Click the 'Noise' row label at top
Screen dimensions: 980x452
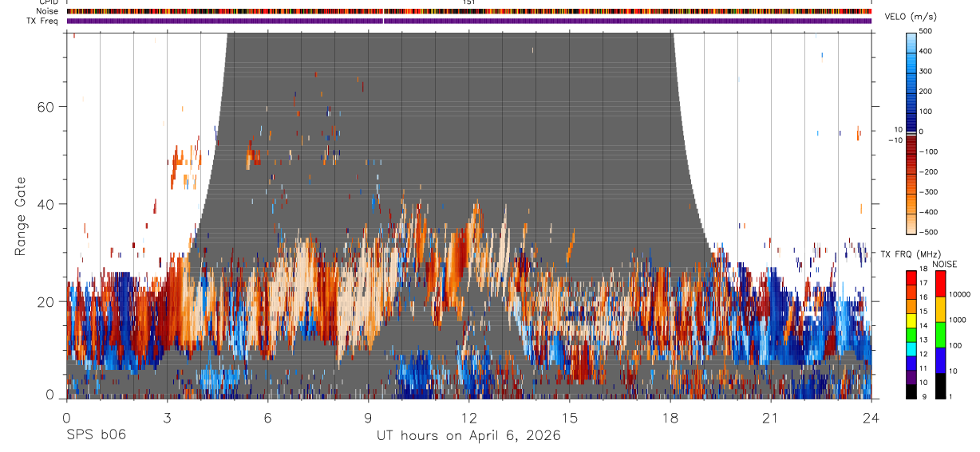click(47, 11)
